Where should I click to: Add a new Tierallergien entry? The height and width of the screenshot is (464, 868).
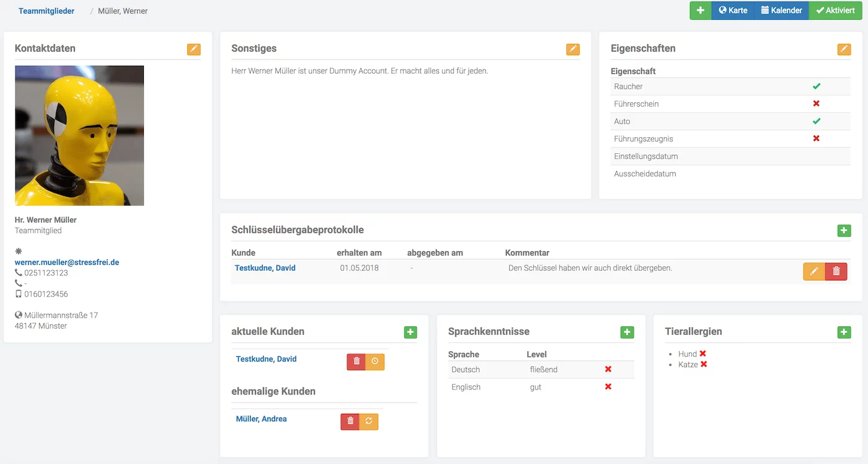(x=844, y=332)
